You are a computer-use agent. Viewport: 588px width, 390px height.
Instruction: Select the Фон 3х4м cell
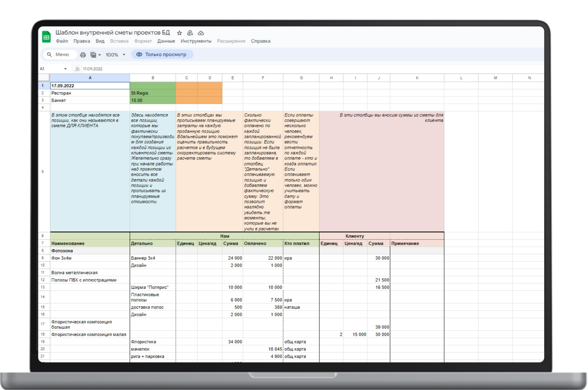pos(90,258)
